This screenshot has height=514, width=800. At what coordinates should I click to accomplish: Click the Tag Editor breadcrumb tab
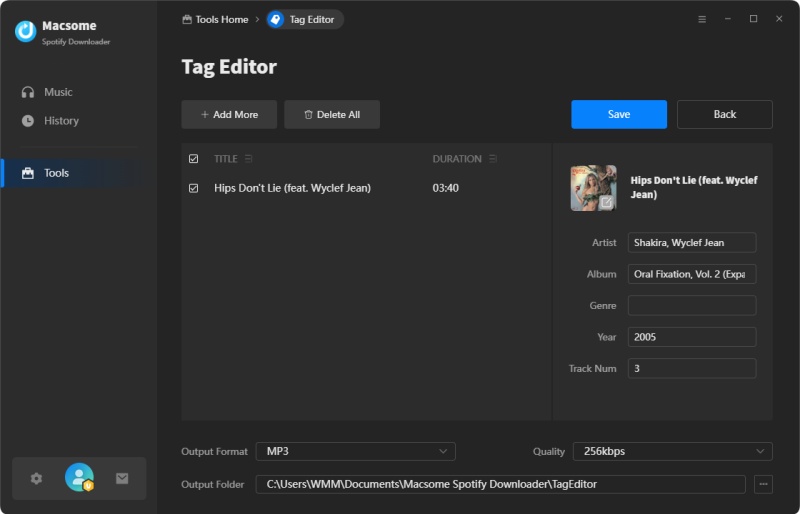[305, 19]
